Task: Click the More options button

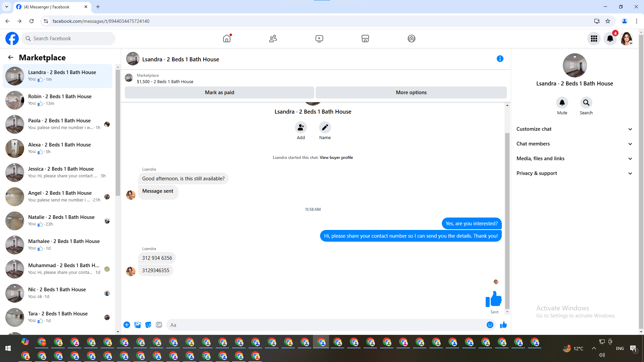Action: [411, 93]
